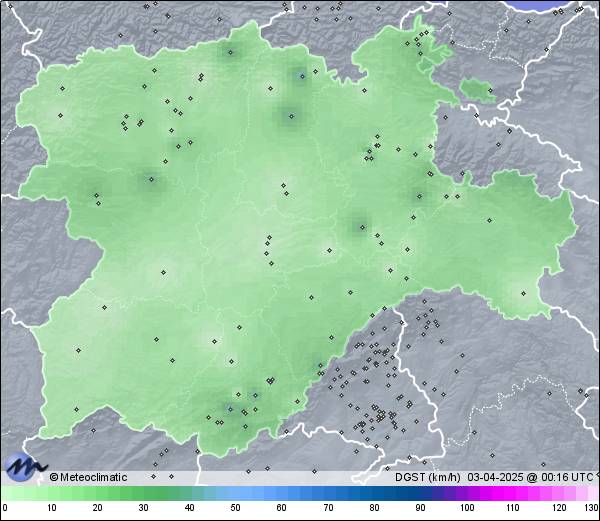Screen dimensions: 600x521
Task: Click the scale label 110
Action: 513,508
